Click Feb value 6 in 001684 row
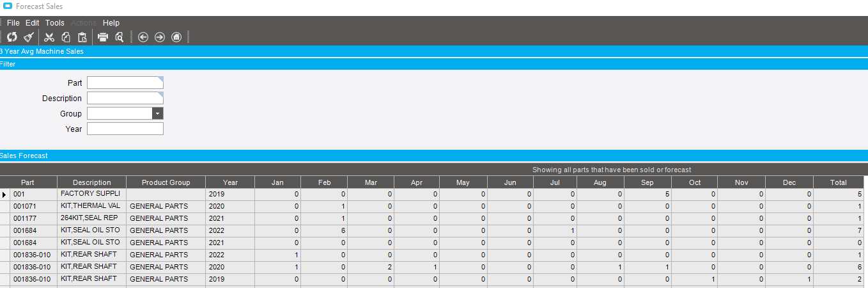This screenshot has height=288, width=868. click(x=324, y=230)
